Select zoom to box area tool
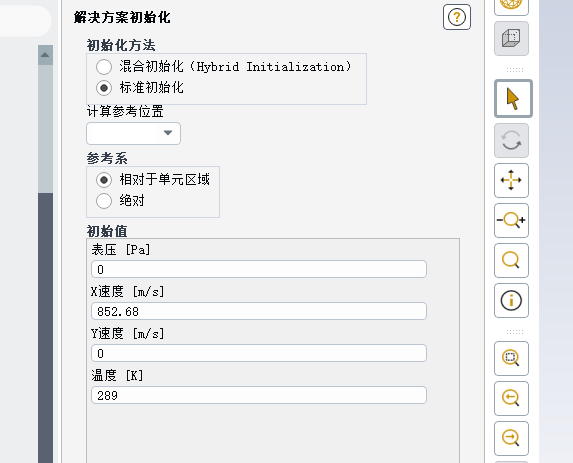 click(x=511, y=358)
